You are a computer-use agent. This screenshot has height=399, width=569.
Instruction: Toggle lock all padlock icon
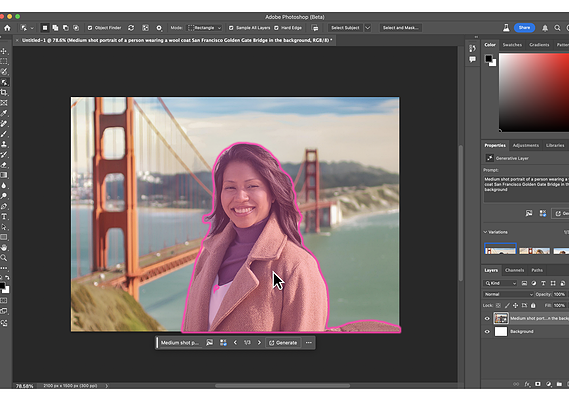(x=533, y=305)
